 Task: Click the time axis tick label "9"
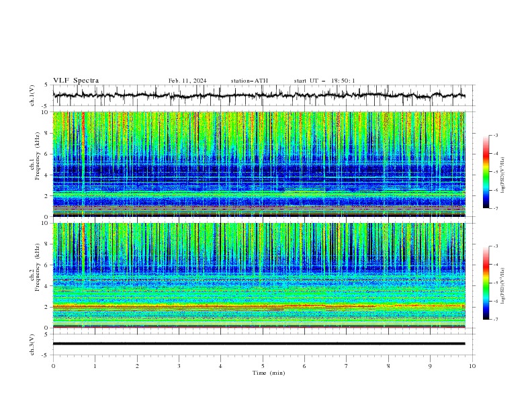point(430,366)
